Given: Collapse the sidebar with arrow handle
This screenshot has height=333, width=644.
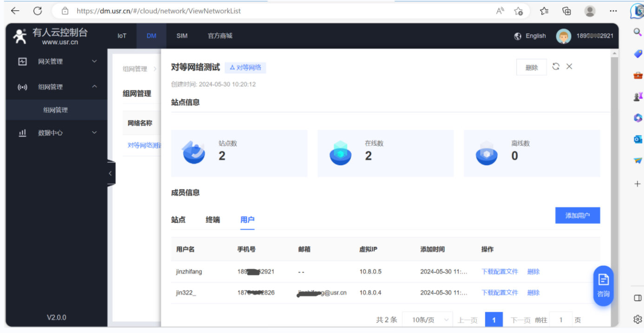Looking at the screenshot, I should pos(111,173).
